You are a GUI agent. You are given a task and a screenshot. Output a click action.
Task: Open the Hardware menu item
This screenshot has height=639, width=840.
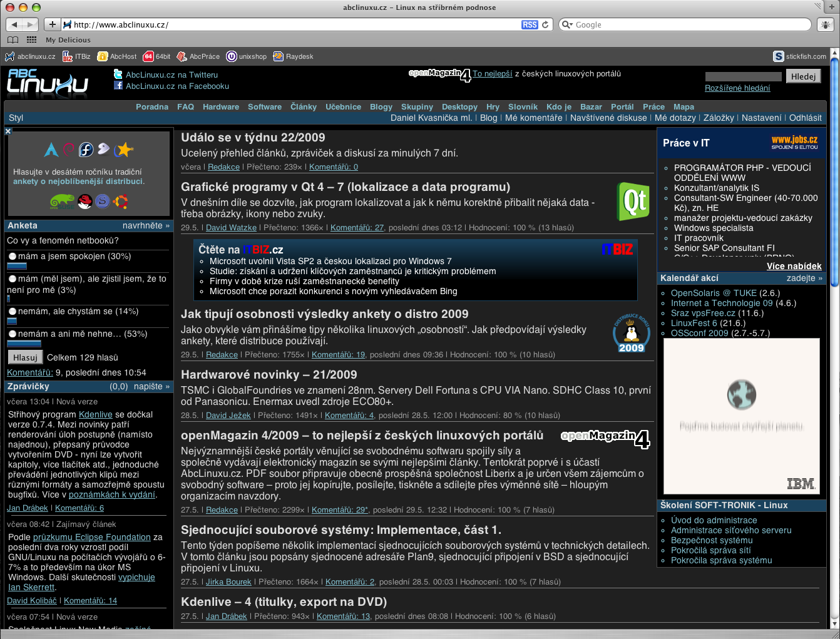click(221, 107)
